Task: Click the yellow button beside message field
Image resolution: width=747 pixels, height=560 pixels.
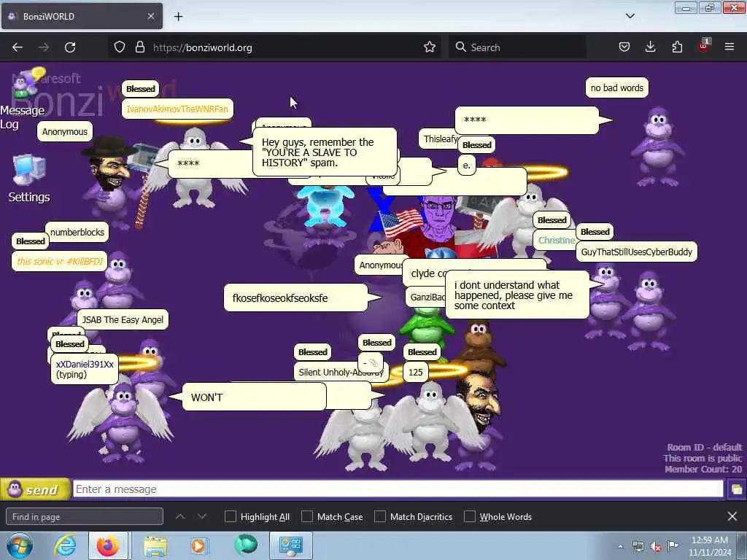Action: point(736,489)
